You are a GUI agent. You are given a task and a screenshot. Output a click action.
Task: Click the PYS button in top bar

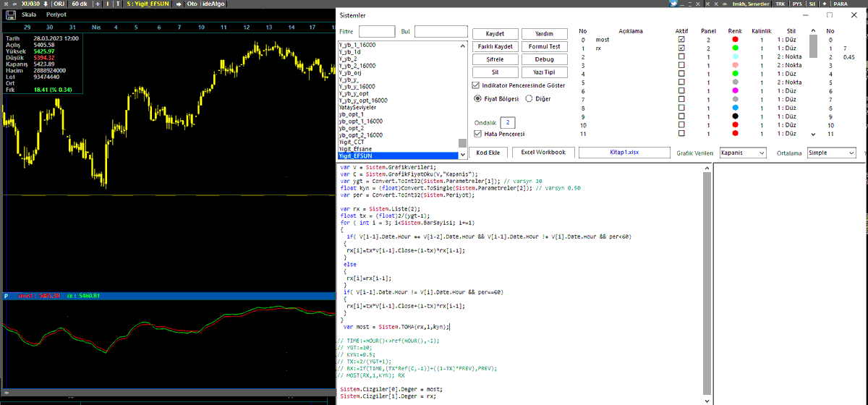pyautogui.click(x=797, y=4)
